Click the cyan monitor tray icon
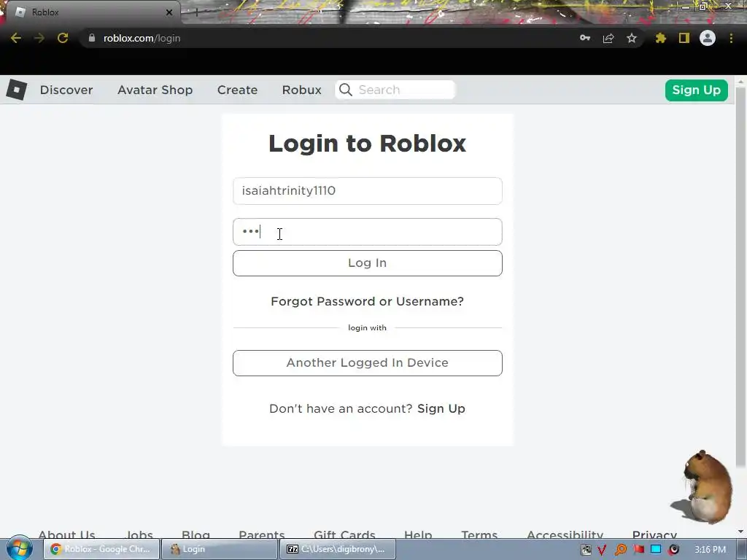Image resolution: width=747 pixels, height=560 pixels. 656,549
